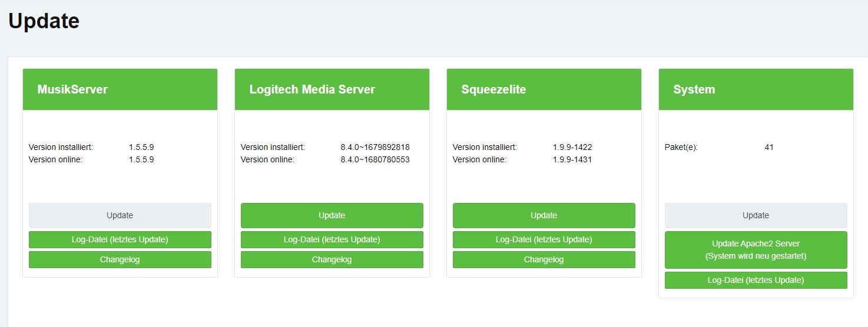This screenshot has height=327, width=868.
Task: Click Update Apache2 Server button
Action: tap(756, 249)
